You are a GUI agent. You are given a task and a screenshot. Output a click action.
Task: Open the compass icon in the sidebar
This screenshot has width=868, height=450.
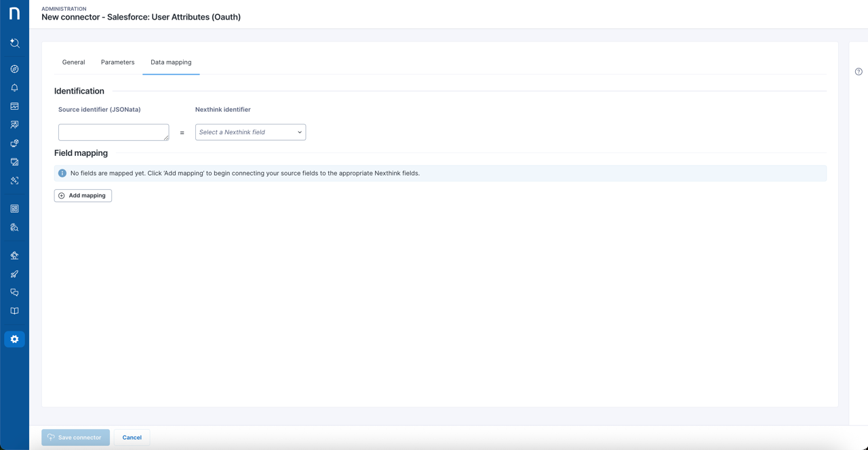click(14, 69)
